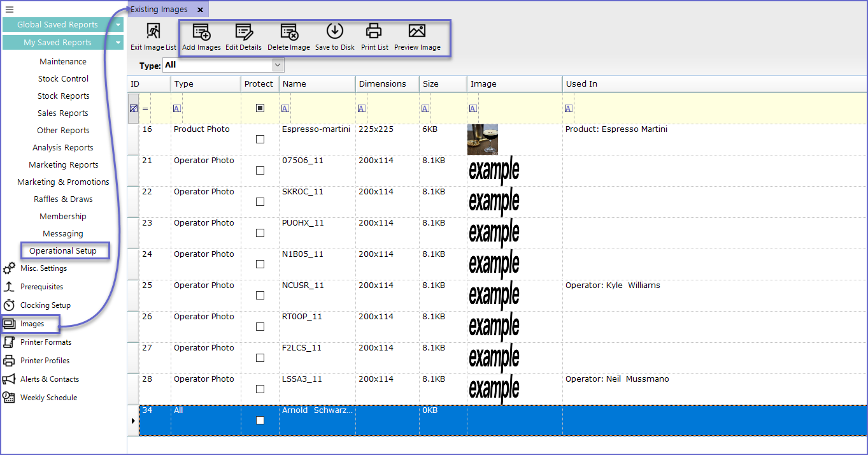Save the image to disk
The width and height of the screenshot is (868, 455).
[334, 32]
